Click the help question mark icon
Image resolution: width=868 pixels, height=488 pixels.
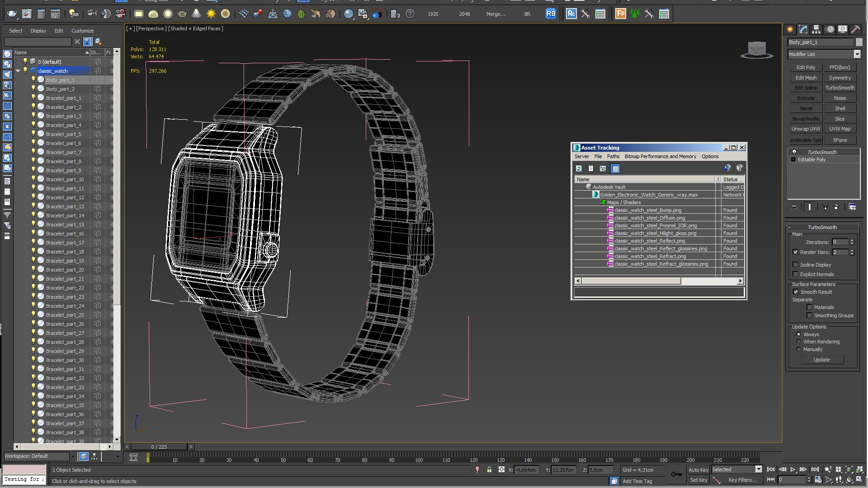[410, 14]
